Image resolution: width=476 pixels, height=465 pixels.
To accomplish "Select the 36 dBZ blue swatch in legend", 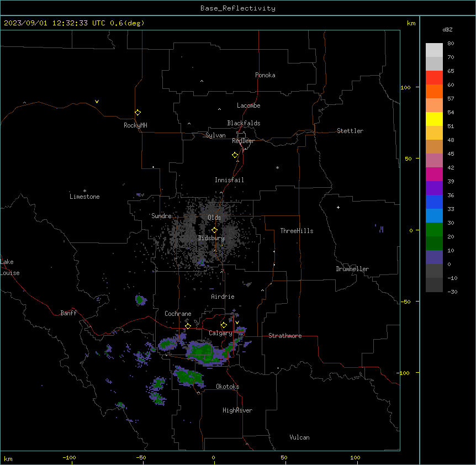I will (434, 202).
